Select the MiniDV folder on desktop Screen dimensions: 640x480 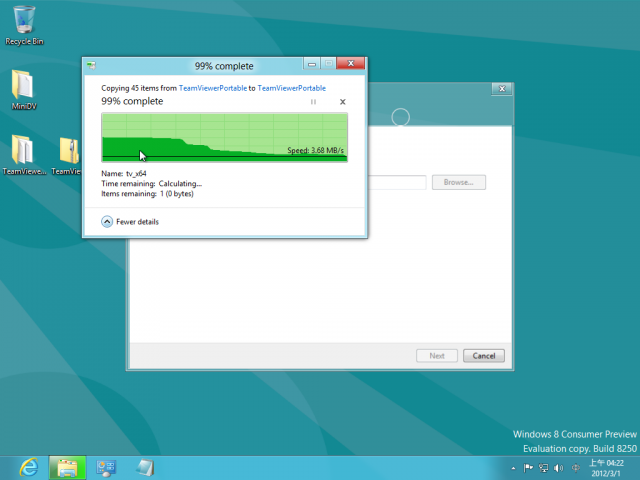click(24, 90)
